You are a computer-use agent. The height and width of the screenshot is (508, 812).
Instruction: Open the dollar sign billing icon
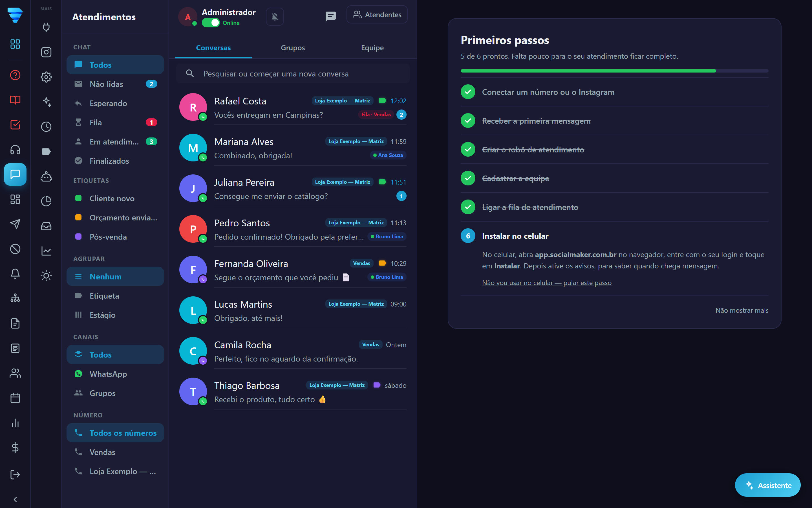(15, 448)
